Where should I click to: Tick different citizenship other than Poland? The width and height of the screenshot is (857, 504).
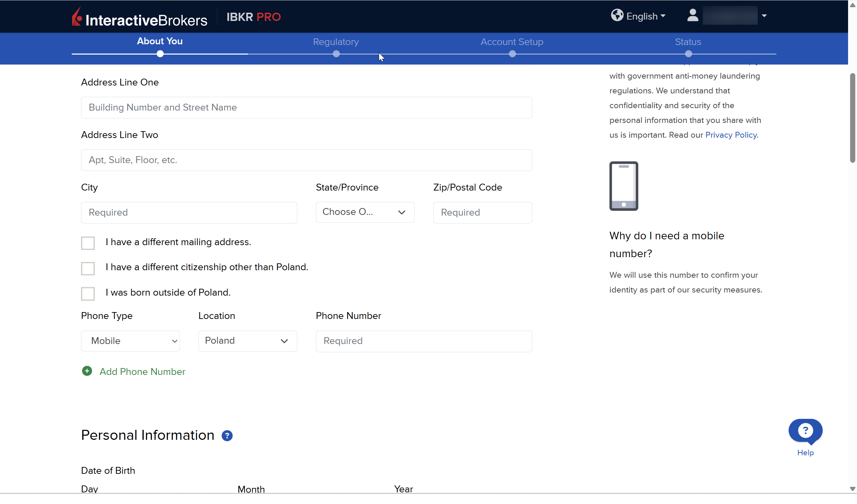88,268
